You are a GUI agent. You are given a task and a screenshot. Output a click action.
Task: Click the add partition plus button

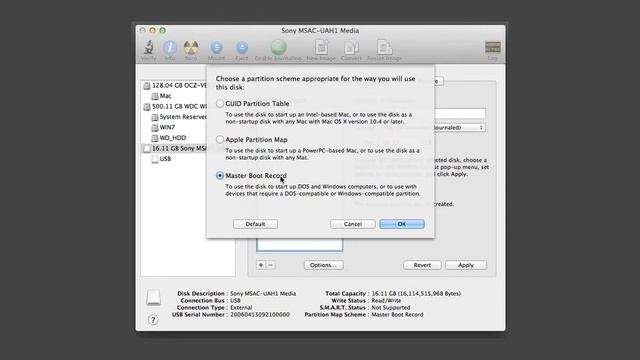coord(261,265)
